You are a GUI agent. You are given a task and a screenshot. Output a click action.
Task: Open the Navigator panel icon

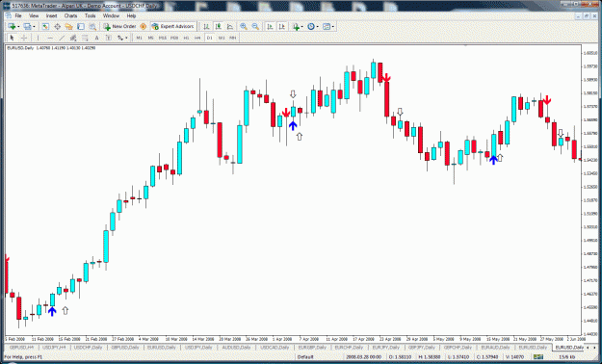(x=68, y=27)
